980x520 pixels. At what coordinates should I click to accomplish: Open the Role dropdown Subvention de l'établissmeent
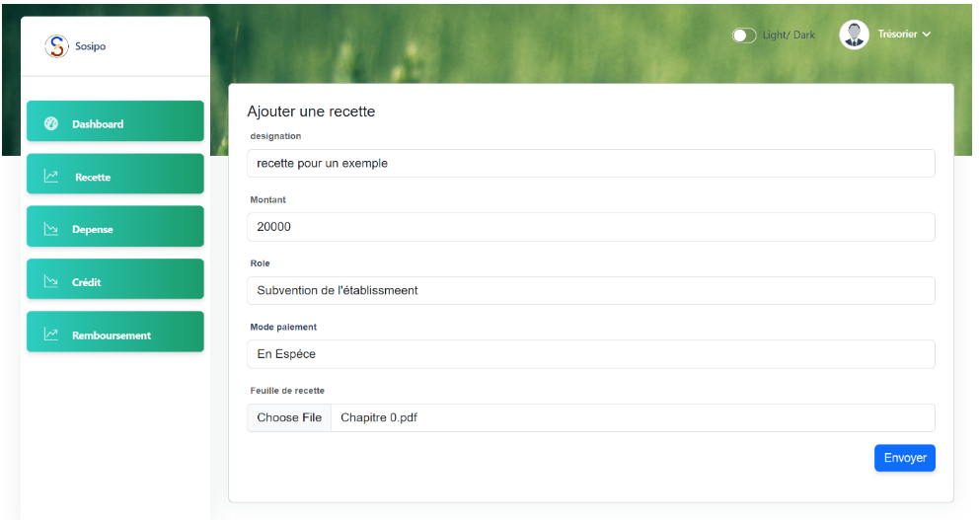(x=590, y=291)
